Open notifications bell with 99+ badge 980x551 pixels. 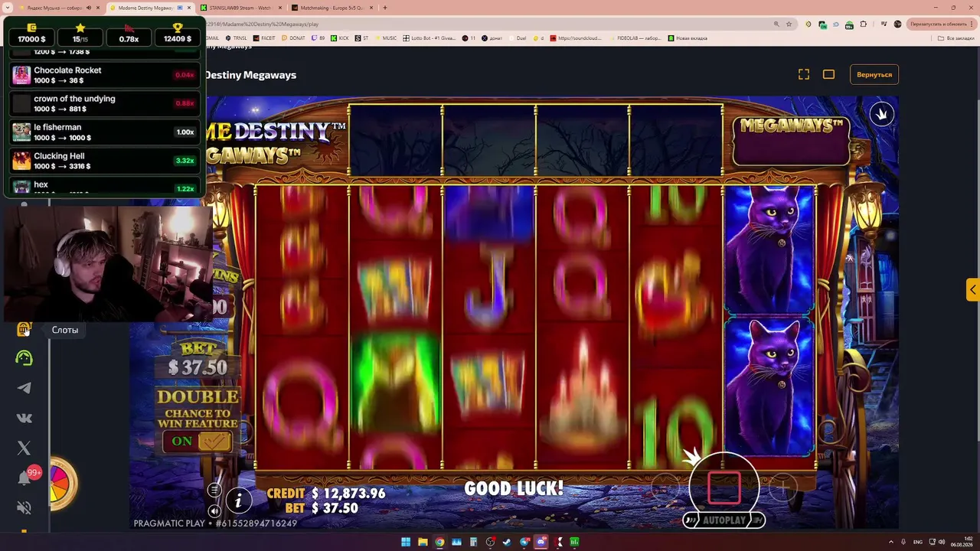tap(25, 478)
